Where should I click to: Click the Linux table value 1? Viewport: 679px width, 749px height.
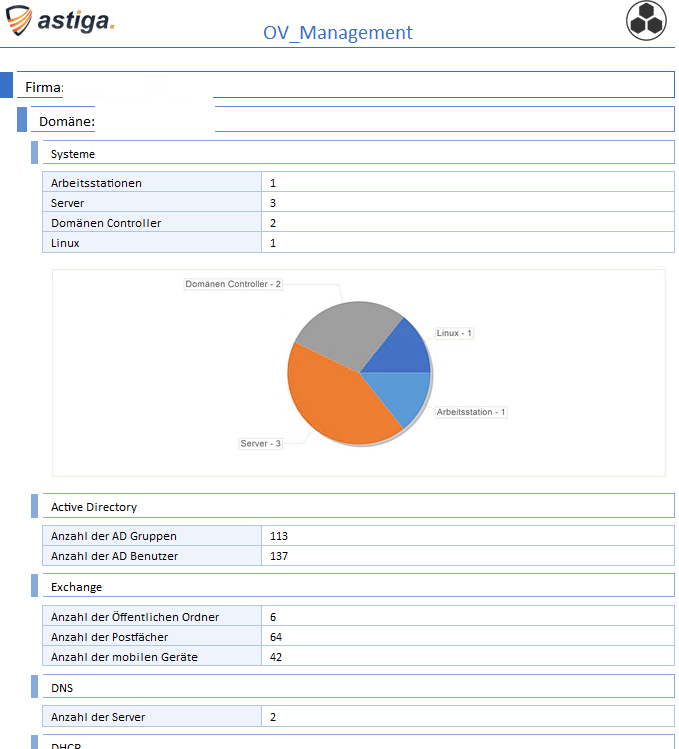coord(273,243)
